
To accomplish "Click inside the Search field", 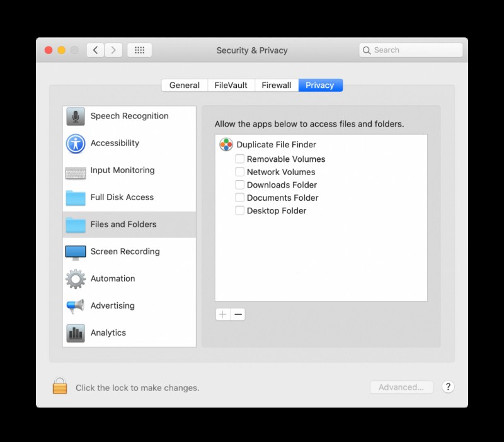I will (409, 50).
